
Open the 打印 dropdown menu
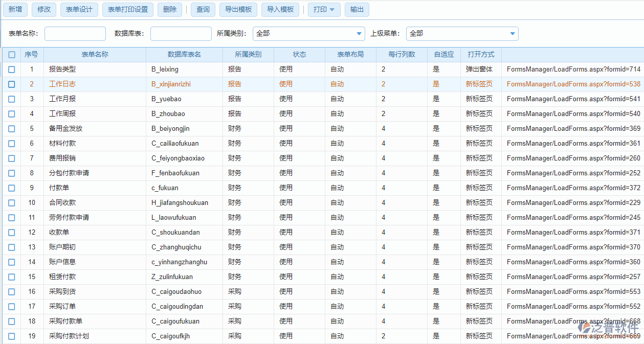click(x=324, y=9)
